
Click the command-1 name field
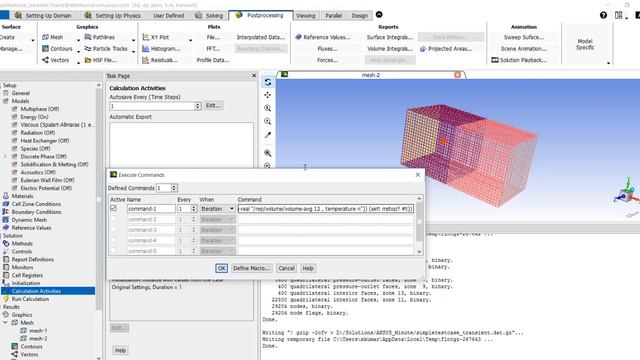coord(151,209)
